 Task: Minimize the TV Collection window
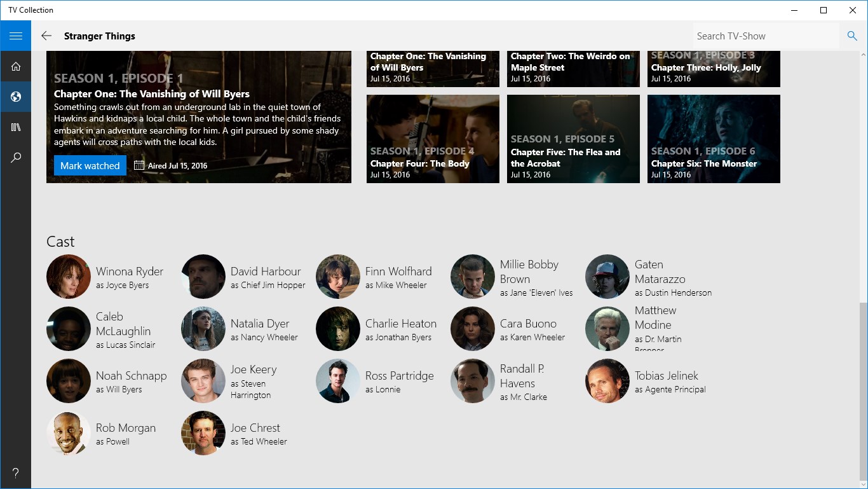(x=795, y=10)
